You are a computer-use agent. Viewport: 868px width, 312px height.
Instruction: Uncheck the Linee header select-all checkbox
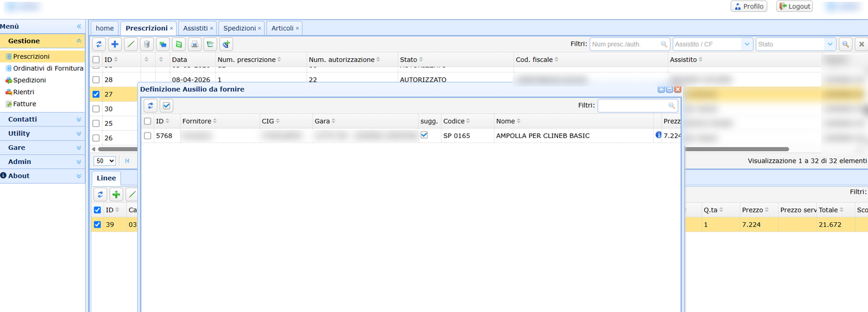coord(97,210)
